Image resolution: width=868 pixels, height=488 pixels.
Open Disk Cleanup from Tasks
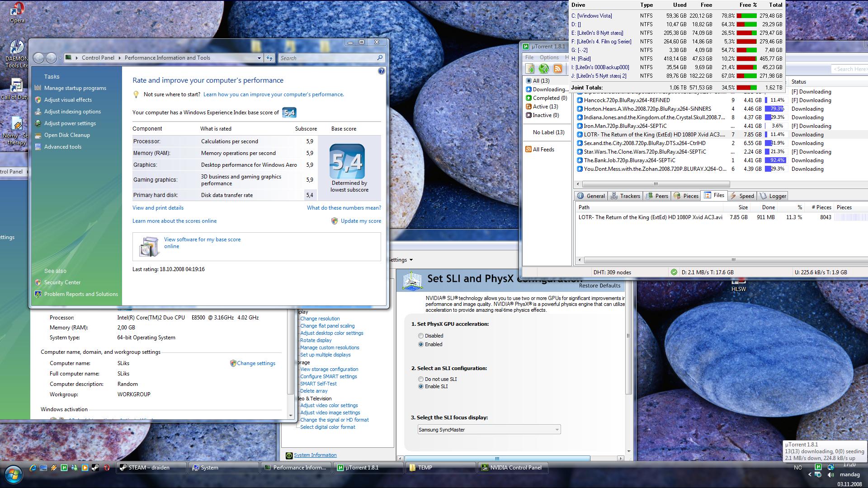[x=67, y=135]
